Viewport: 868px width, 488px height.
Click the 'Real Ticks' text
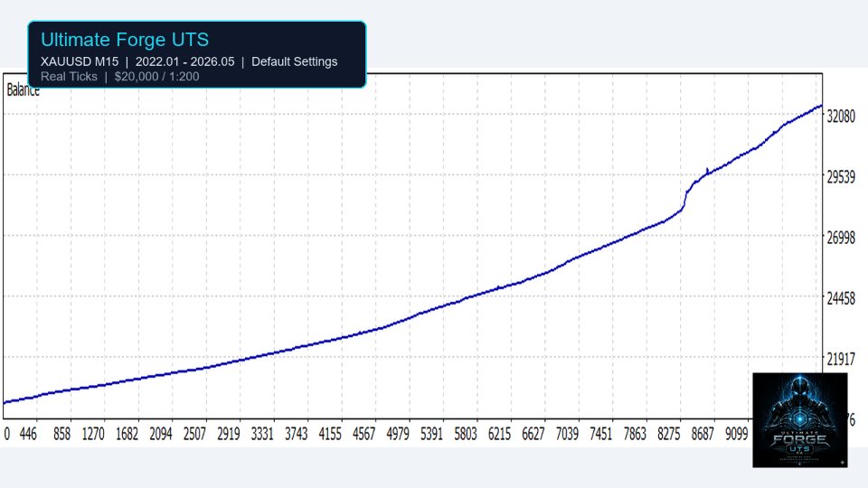coord(70,76)
